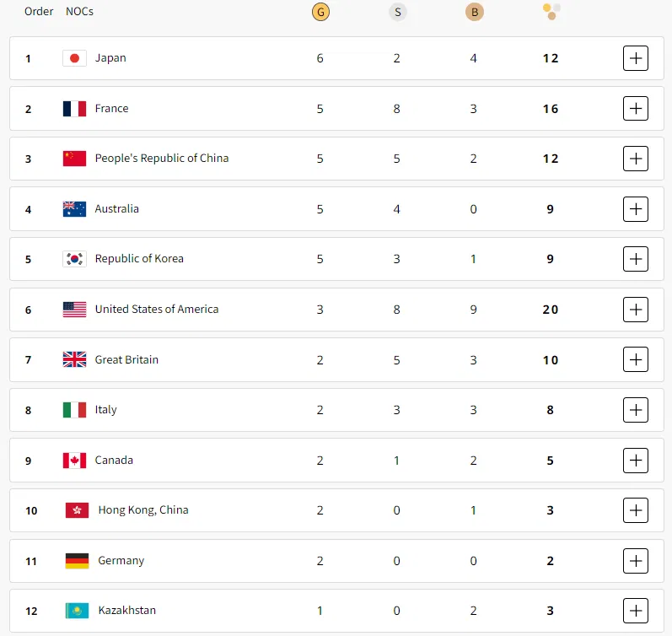Click the Republic of Korea flag
Viewport: 672px width, 636px height.
pyautogui.click(x=74, y=259)
